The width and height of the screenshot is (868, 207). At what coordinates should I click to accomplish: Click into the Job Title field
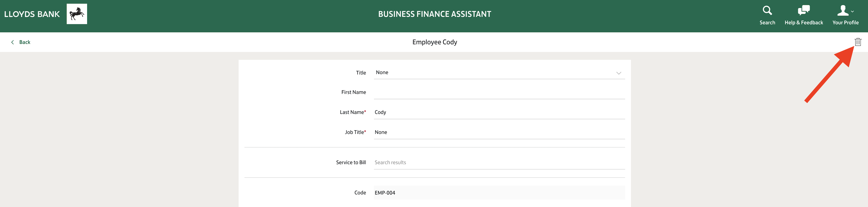coord(499,132)
